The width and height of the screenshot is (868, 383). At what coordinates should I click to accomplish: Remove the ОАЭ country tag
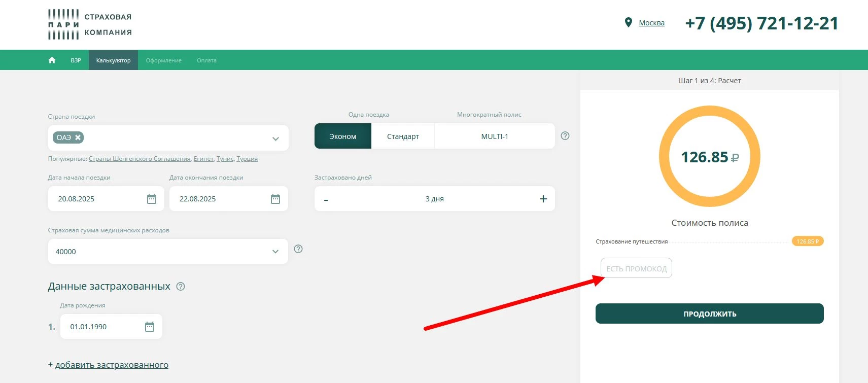(x=78, y=137)
